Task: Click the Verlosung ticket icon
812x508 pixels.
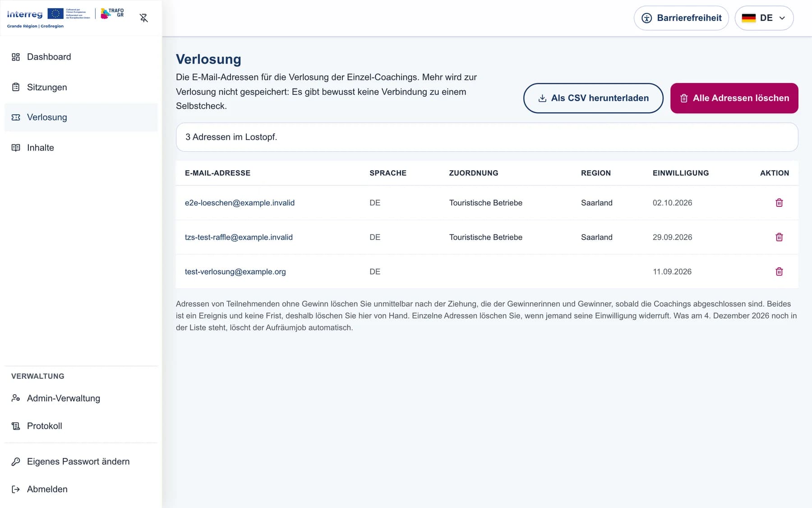Action: [x=16, y=117]
